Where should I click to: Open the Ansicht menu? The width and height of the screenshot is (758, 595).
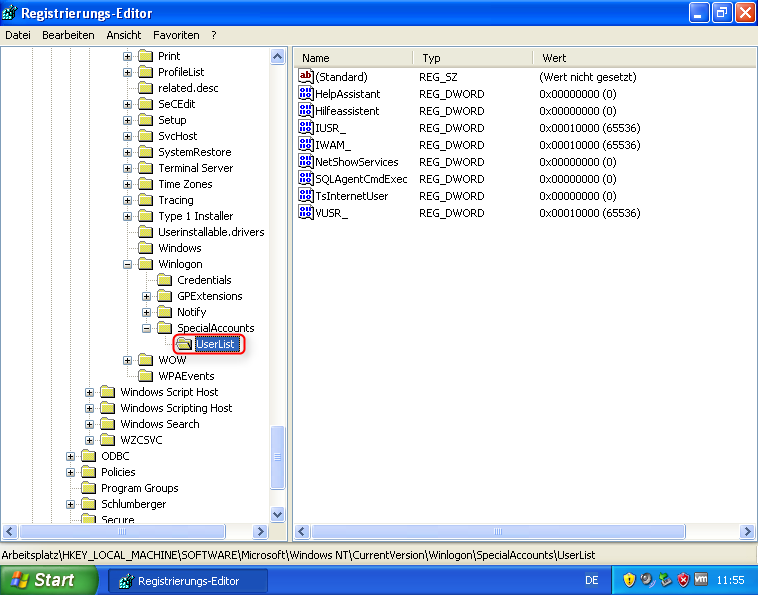point(124,35)
